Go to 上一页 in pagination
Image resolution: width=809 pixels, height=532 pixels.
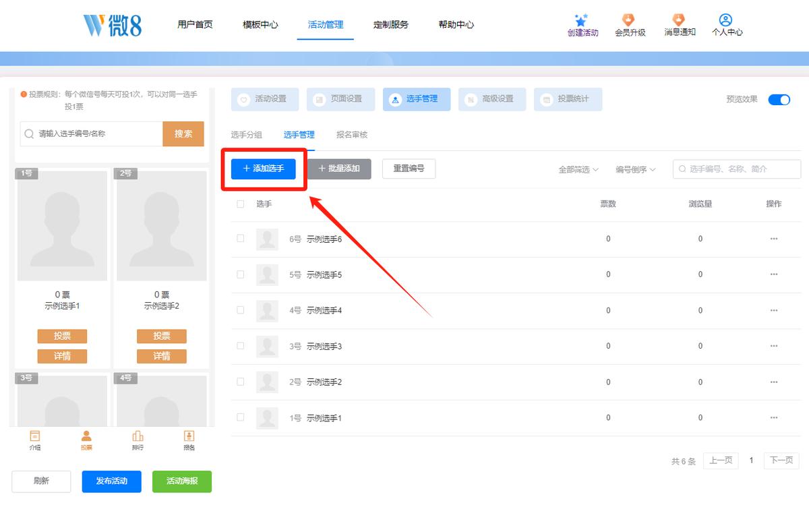721,461
